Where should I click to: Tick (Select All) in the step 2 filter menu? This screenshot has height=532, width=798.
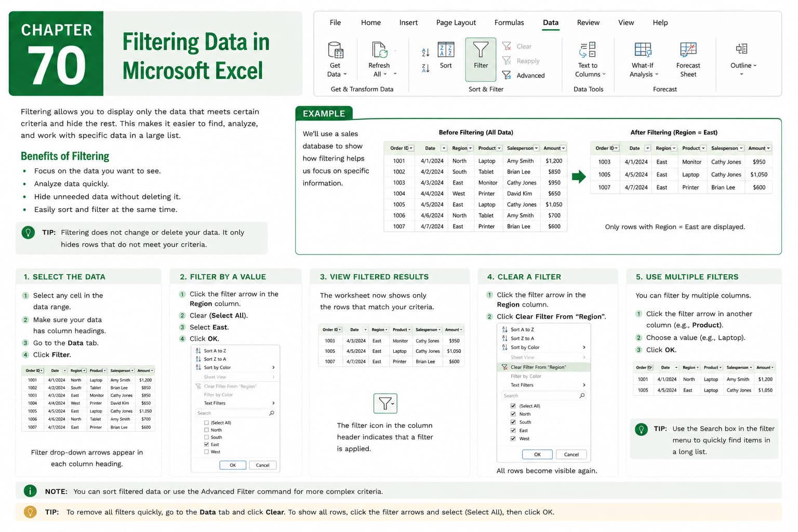coord(206,423)
